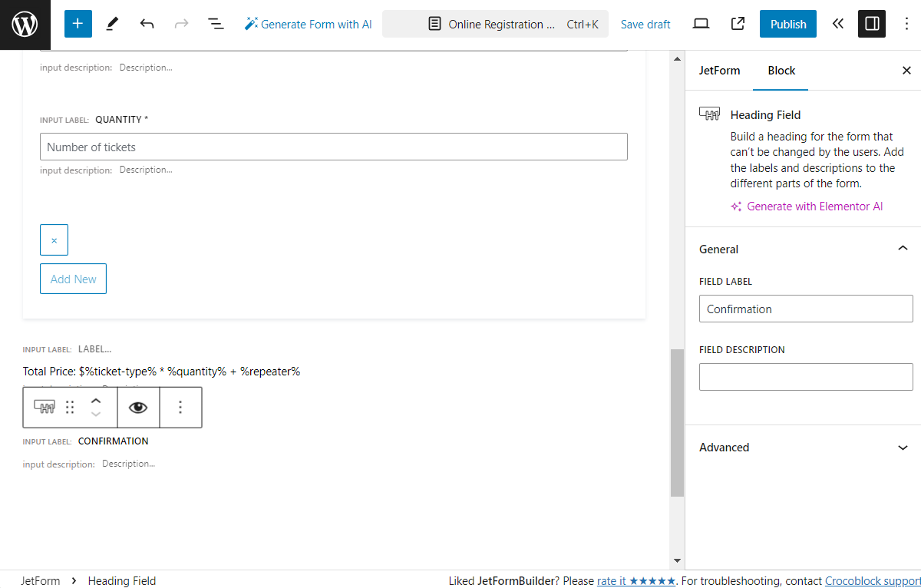Click Generate Form with AI
The width and height of the screenshot is (921, 588).
tap(308, 24)
